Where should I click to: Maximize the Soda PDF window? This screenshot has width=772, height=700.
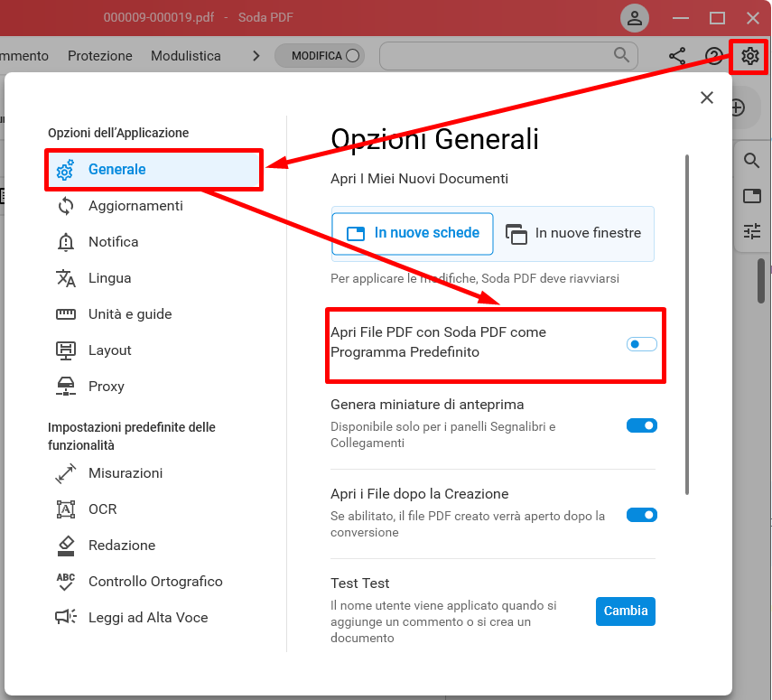[717, 18]
